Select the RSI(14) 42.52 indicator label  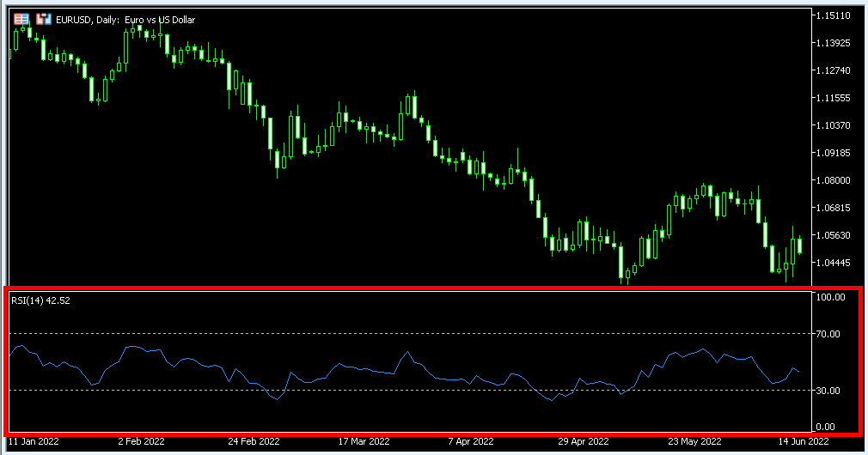(40, 300)
